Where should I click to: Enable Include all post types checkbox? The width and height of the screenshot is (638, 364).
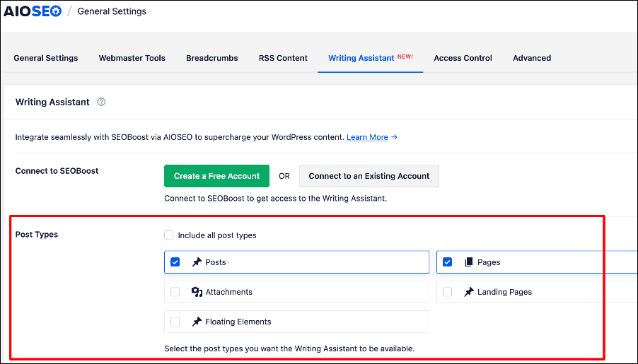click(169, 235)
